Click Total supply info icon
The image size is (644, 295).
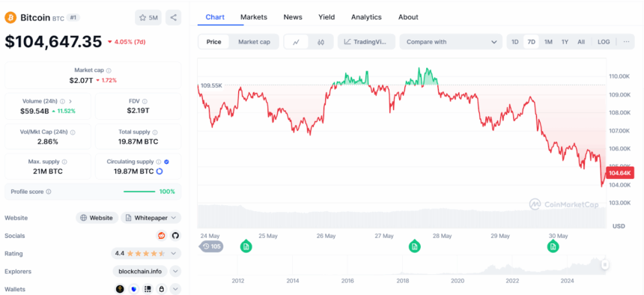pos(155,133)
